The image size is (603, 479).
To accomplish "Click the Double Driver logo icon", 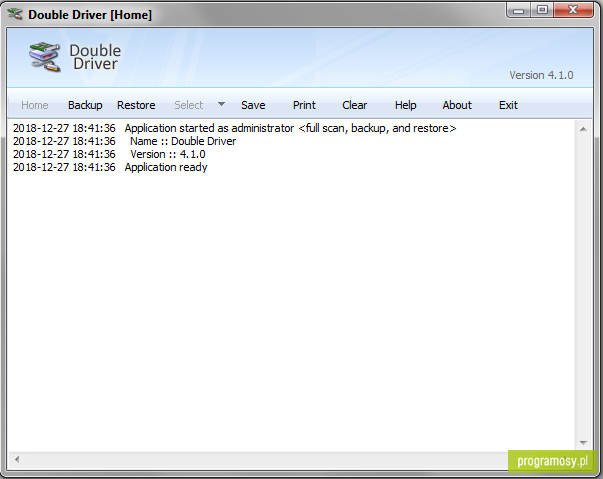I will (x=45, y=57).
